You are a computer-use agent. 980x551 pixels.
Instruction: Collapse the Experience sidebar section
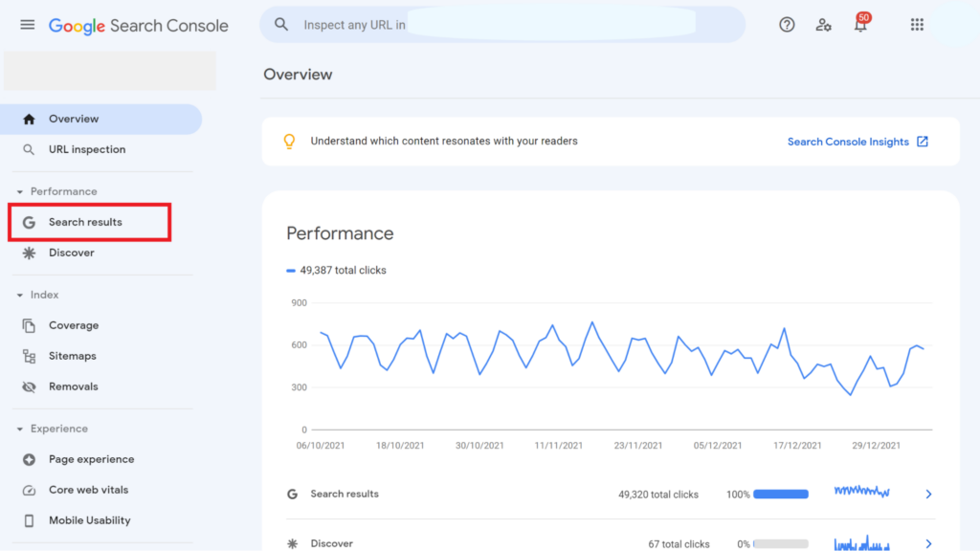pos(20,430)
